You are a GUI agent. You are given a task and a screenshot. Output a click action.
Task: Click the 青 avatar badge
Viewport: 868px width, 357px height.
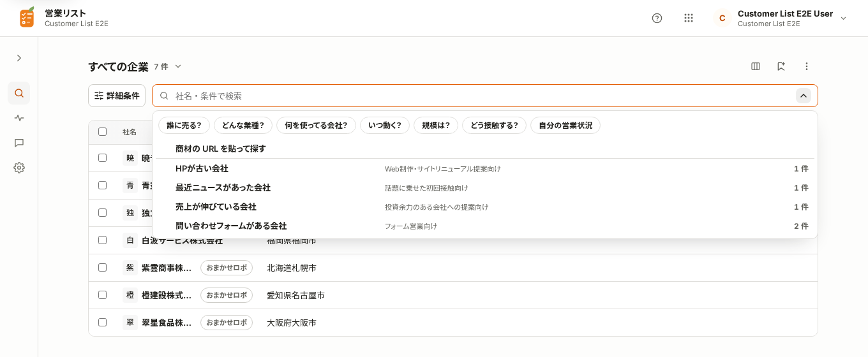[x=130, y=186]
